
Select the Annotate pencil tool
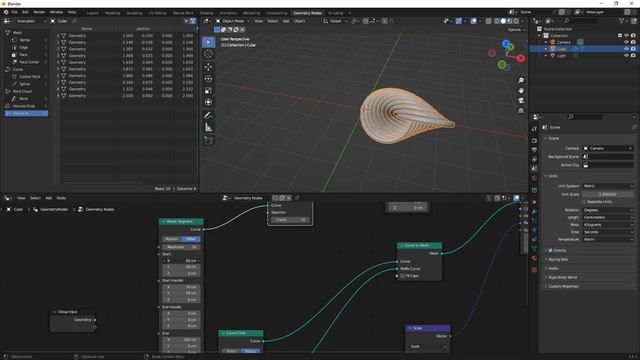pos(209,115)
